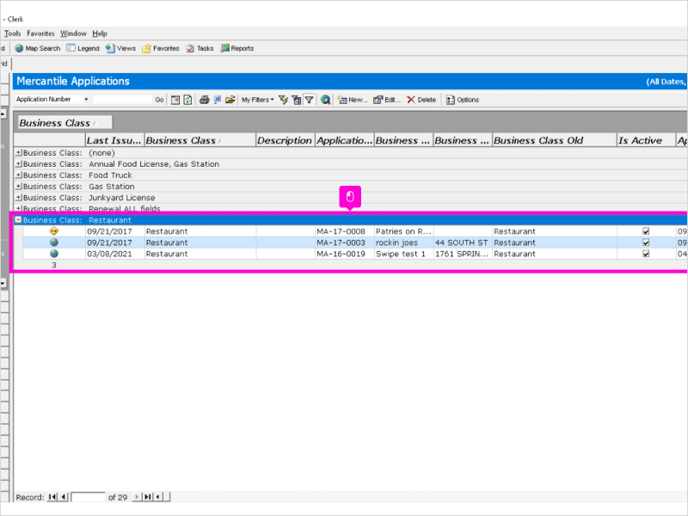Toggle Is Active for Swipe test 1 row
688x516 pixels.
(646, 254)
